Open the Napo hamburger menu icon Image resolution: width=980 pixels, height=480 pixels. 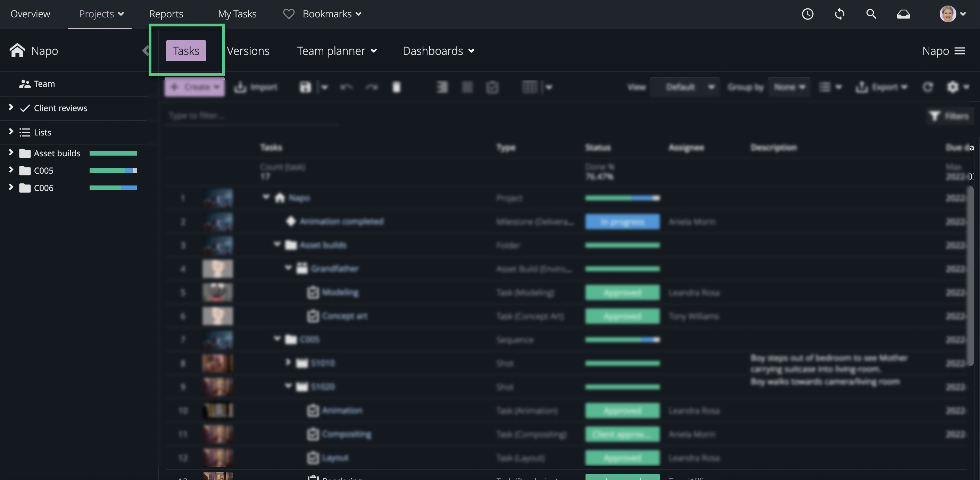pyautogui.click(x=960, y=51)
